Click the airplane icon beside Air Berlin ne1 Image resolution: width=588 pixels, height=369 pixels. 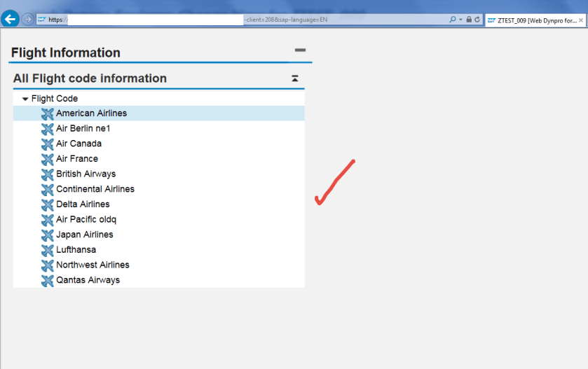[47, 129]
